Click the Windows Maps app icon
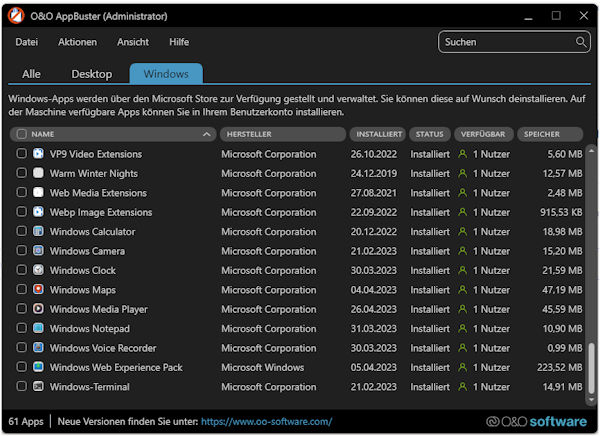This screenshot has width=600, height=436. (38, 289)
